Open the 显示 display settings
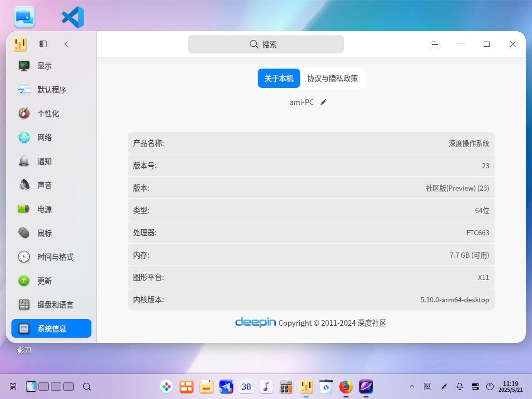The width and height of the screenshot is (532, 399). coord(51,66)
